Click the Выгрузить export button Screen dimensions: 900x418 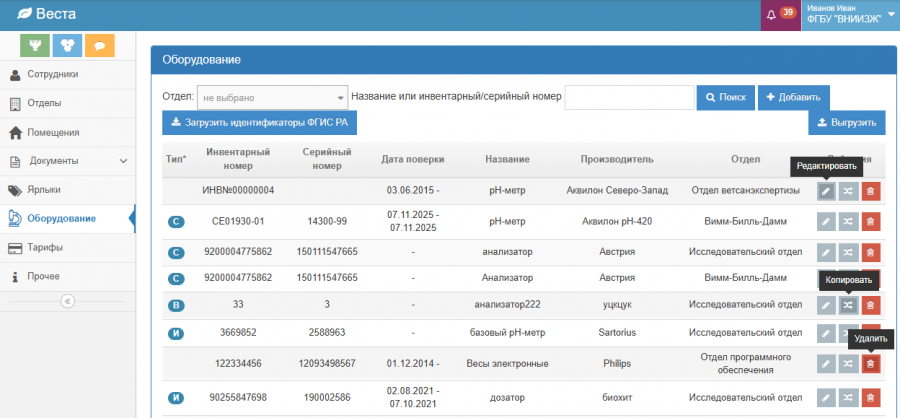(x=846, y=123)
